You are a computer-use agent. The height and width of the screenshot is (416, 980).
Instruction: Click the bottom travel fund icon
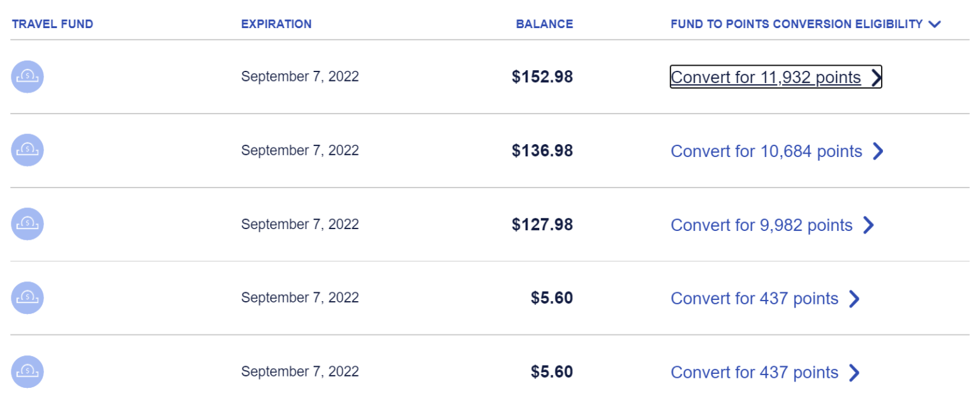(27, 372)
